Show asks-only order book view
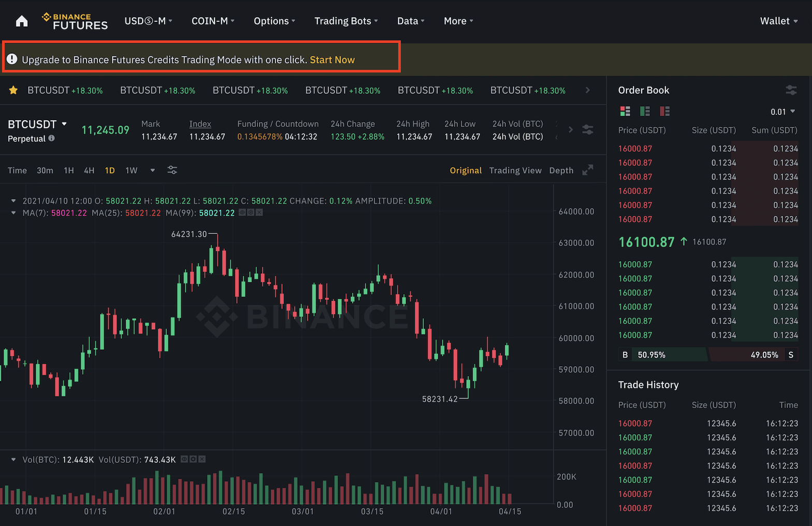 click(664, 111)
